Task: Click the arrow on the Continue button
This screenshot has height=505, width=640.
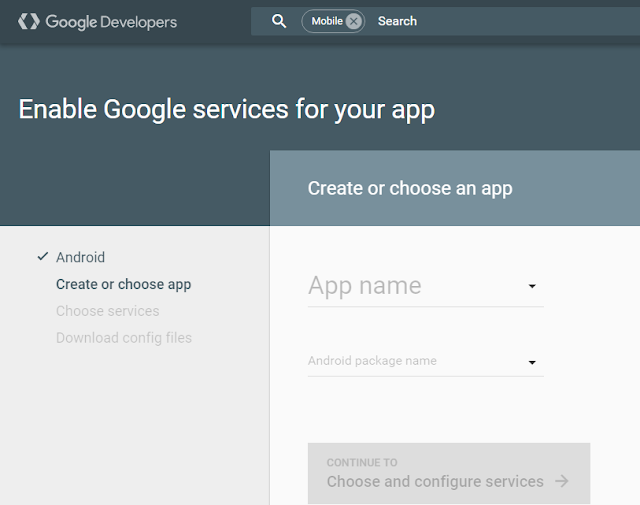Action: (562, 481)
